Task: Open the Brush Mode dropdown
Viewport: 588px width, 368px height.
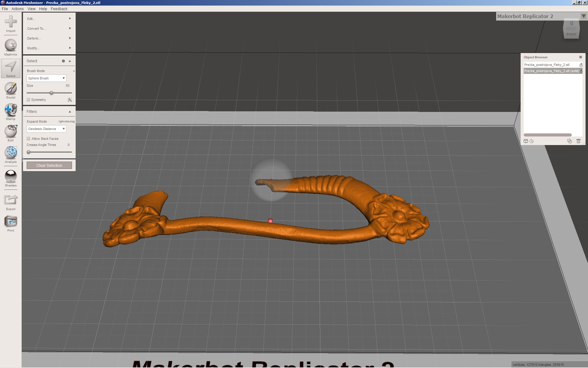Action: click(46, 78)
